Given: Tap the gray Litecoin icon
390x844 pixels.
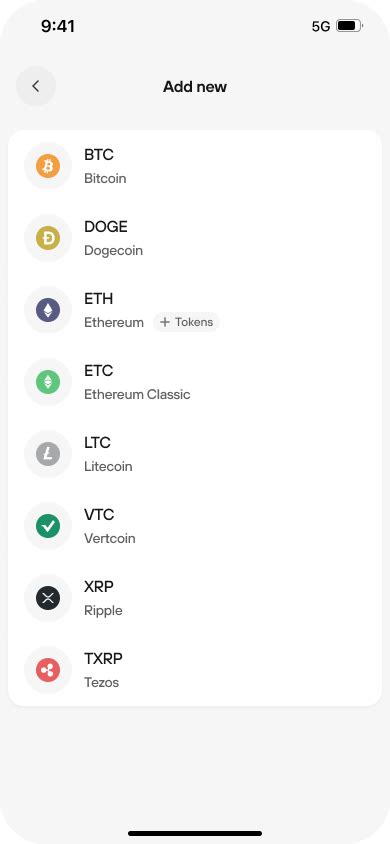Looking at the screenshot, I should [x=48, y=455].
